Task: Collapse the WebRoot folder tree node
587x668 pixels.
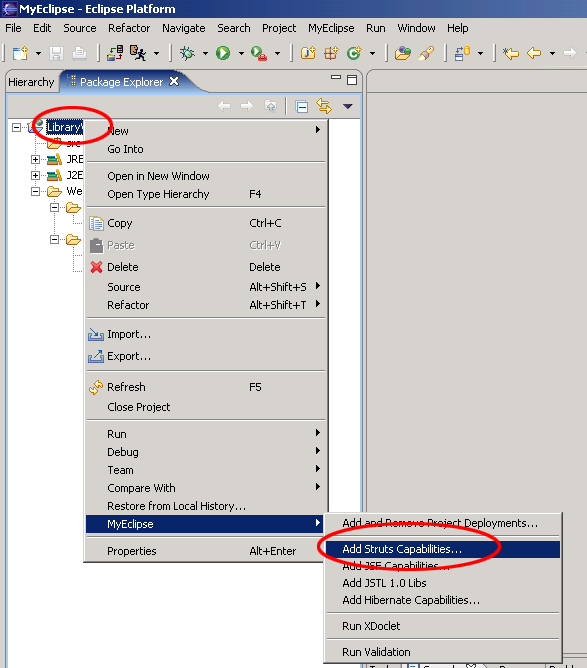Action: (35, 192)
